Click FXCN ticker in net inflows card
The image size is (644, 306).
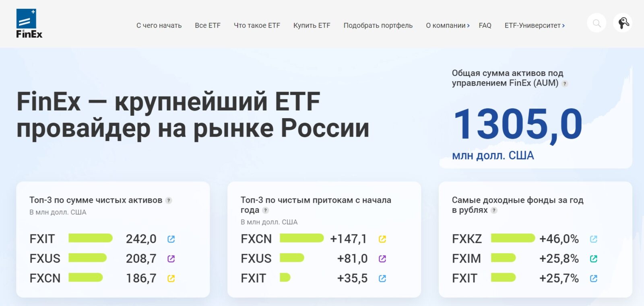256,239
